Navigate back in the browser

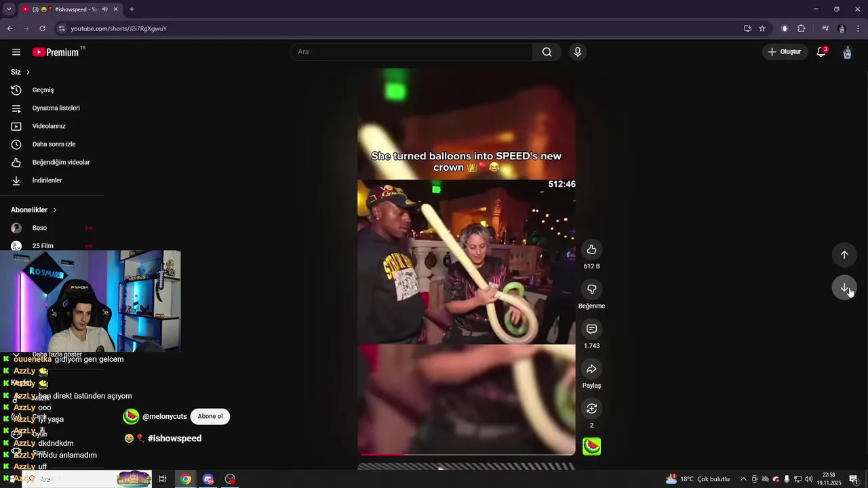pos(10,28)
